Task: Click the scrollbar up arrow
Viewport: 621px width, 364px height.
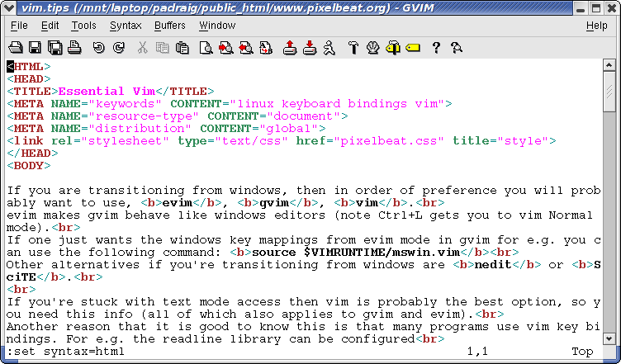Action: point(609,64)
